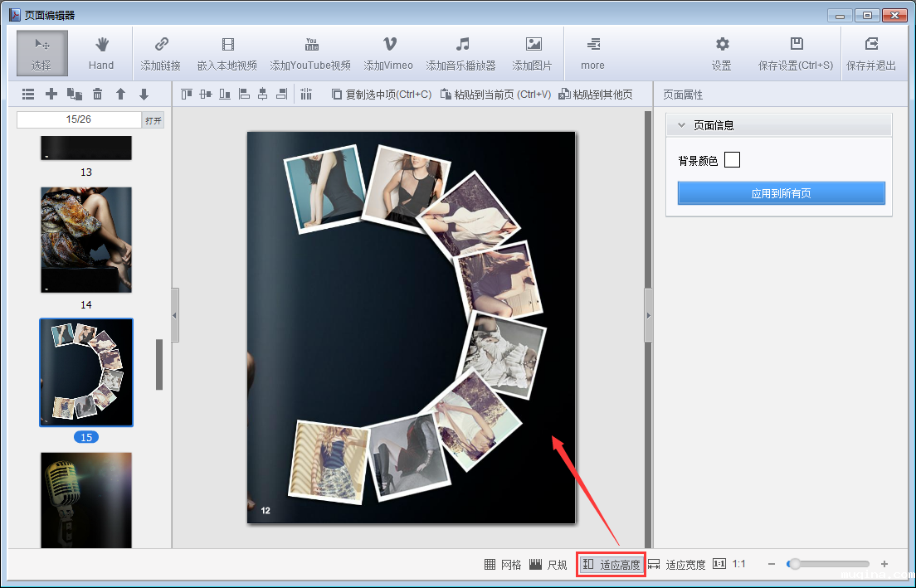Enable 适应宽度 fit-to-width view
This screenshot has width=916, height=588.
pyautogui.click(x=677, y=565)
